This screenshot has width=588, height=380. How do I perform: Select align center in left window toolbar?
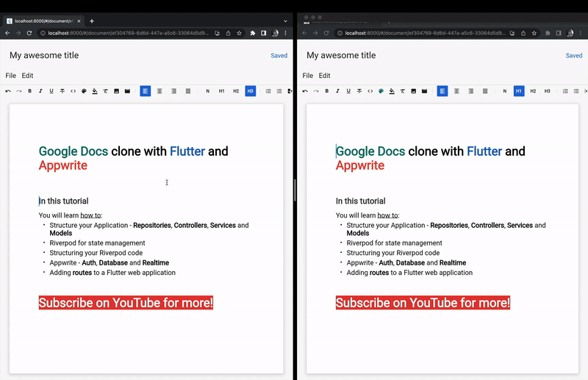tap(159, 91)
